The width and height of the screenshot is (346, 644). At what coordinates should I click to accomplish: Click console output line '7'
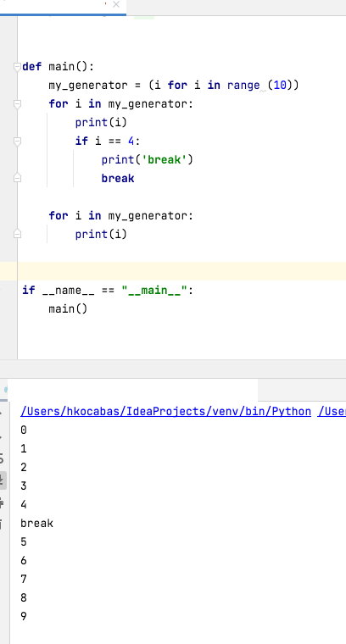point(24,579)
